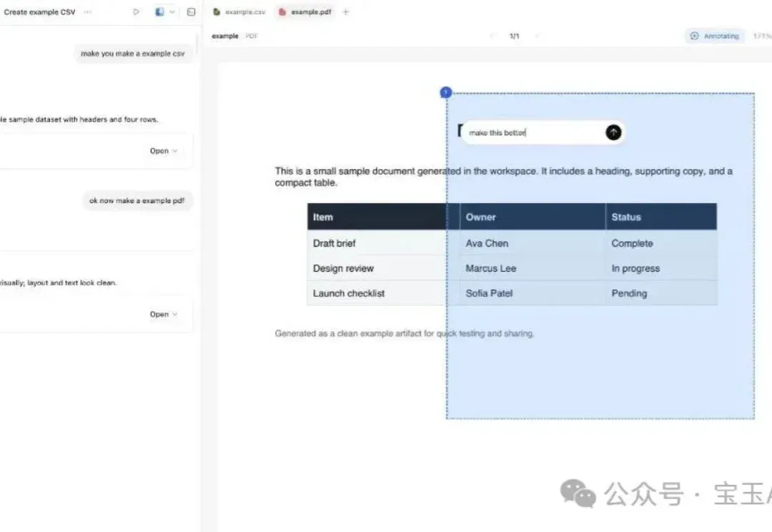Click the Item column header
Screen dimensions: 772x532
tap(383, 217)
